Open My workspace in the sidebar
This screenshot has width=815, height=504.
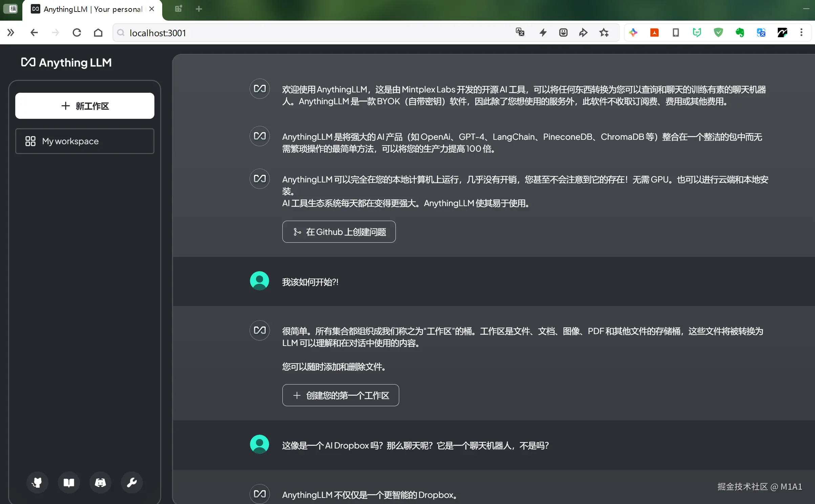pyautogui.click(x=85, y=141)
